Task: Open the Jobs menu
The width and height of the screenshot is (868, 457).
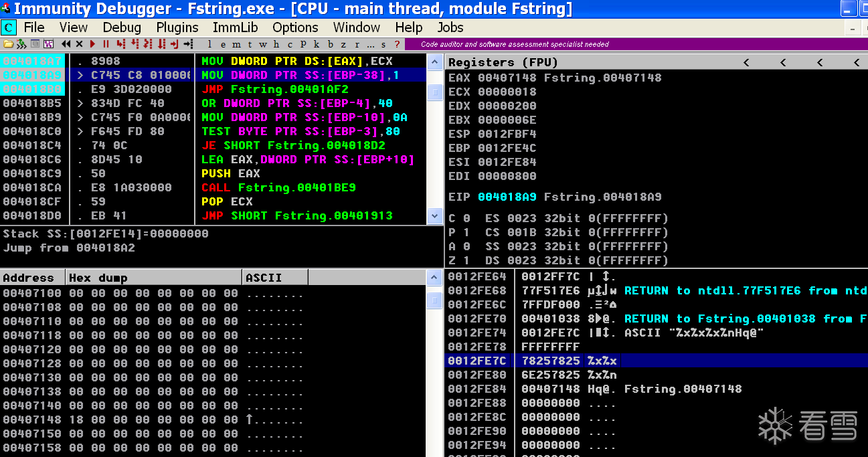Action: coord(450,27)
